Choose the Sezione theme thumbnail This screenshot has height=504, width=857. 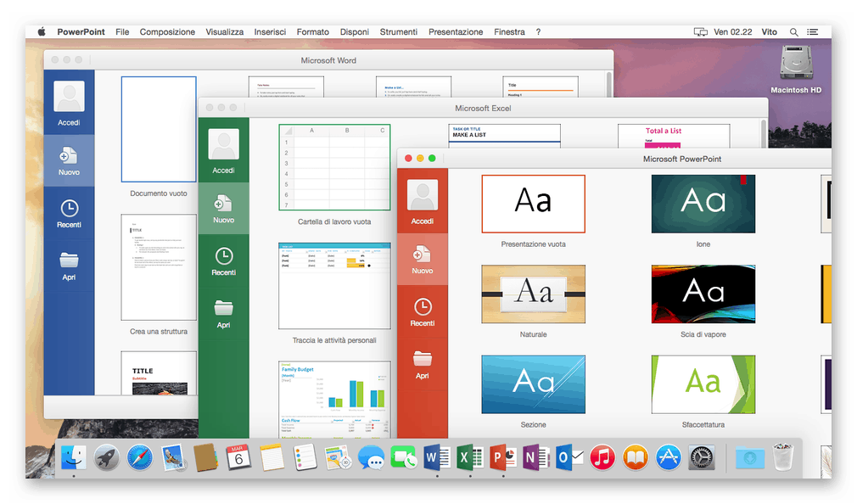click(534, 384)
